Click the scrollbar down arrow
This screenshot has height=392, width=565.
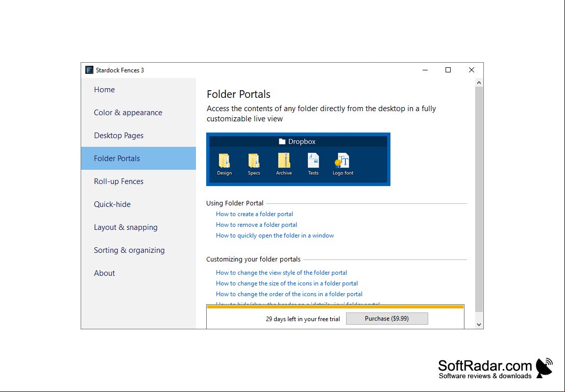pos(479,324)
